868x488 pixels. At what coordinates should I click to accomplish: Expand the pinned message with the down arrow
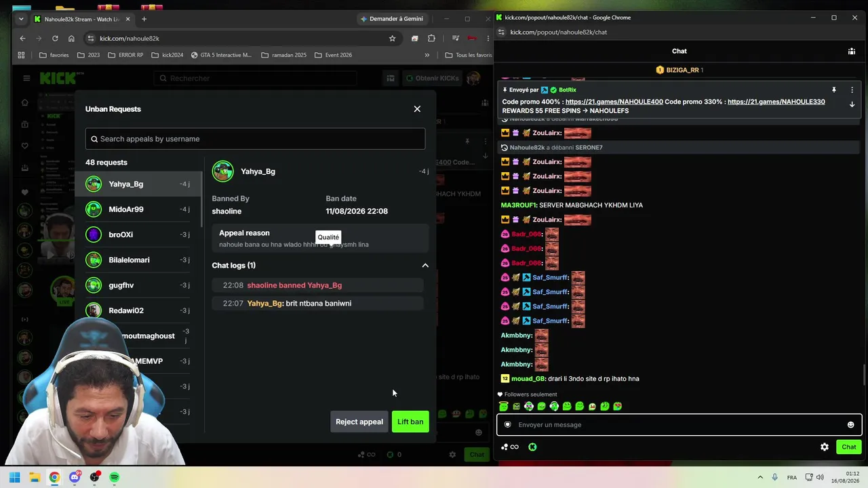(x=852, y=104)
